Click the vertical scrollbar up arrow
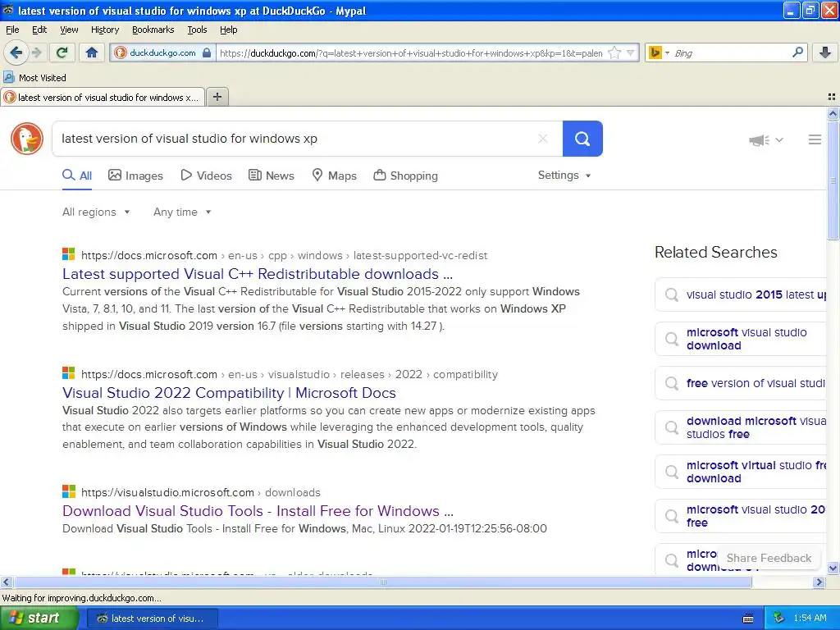 (833, 113)
